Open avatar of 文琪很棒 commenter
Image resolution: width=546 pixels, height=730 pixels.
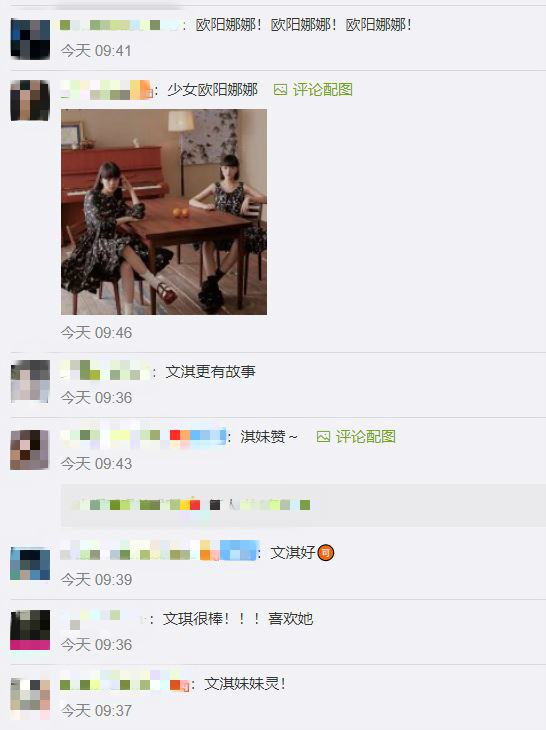pos(30,629)
